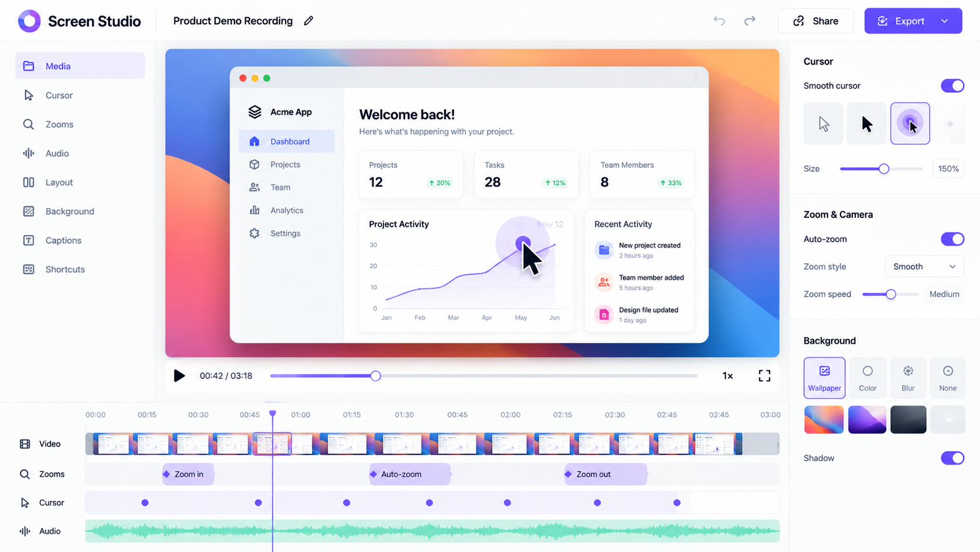980x552 pixels.
Task: Change the 1x playback speed
Action: click(727, 375)
